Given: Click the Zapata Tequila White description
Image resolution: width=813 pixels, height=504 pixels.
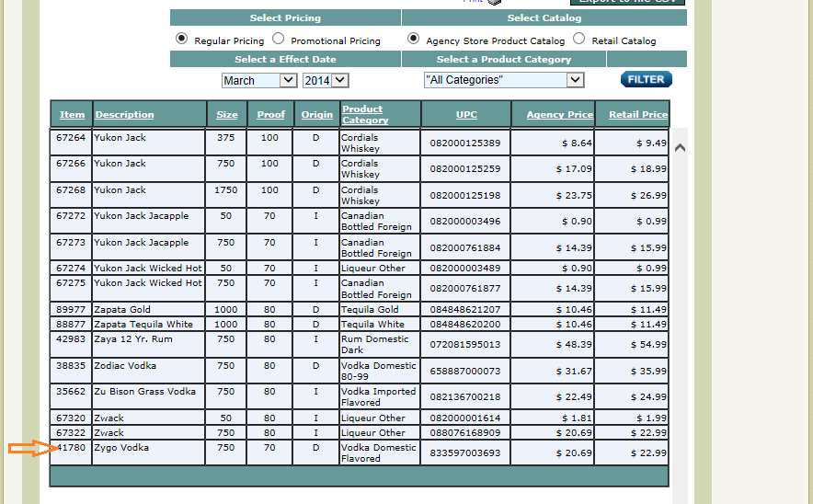Looking at the screenshot, I should [143, 324].
